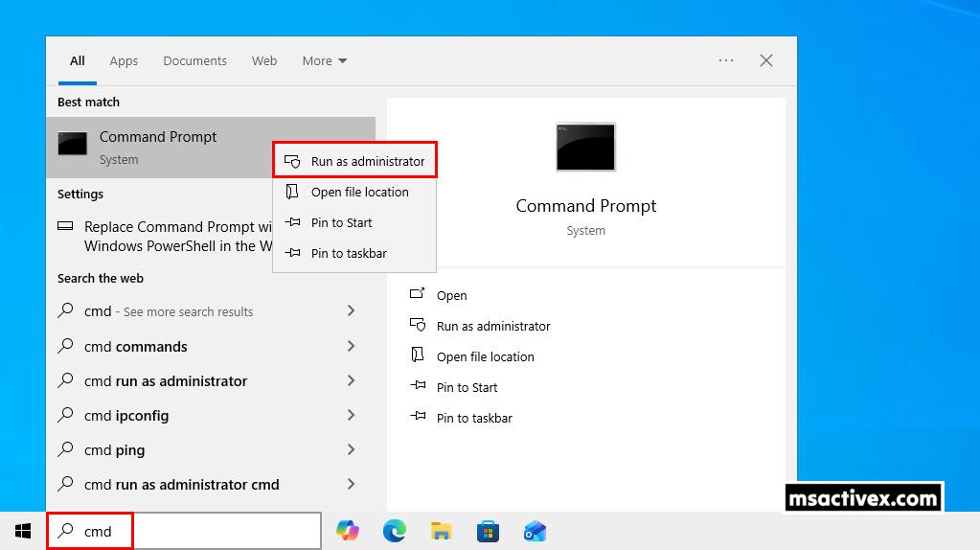980x550 pixels.
Task: Click the Windows Start button icon
Action: click(23, 531)
